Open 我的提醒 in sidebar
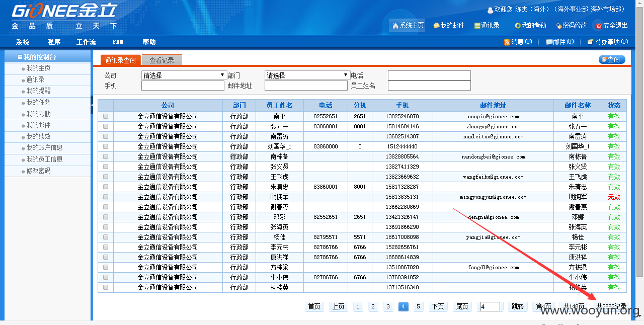644x325 pixels. coord(38,91)
